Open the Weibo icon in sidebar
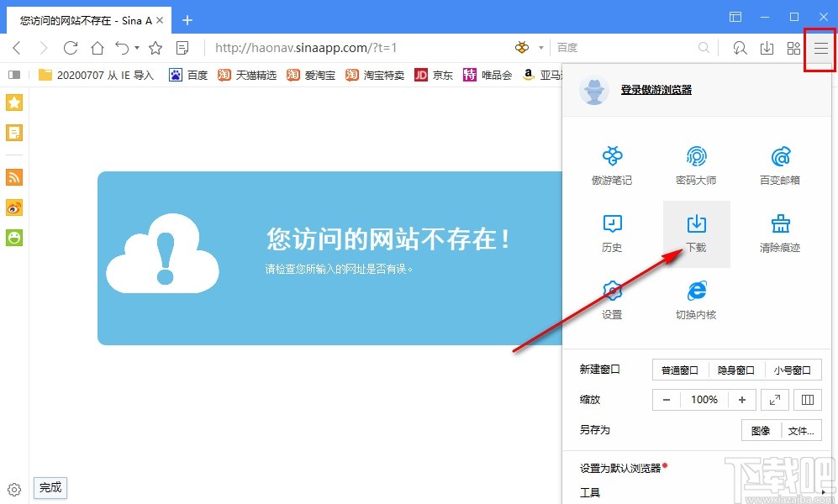The height and width of the screenshot is (504, 838). pyautogui.click(x=14, y=207)
